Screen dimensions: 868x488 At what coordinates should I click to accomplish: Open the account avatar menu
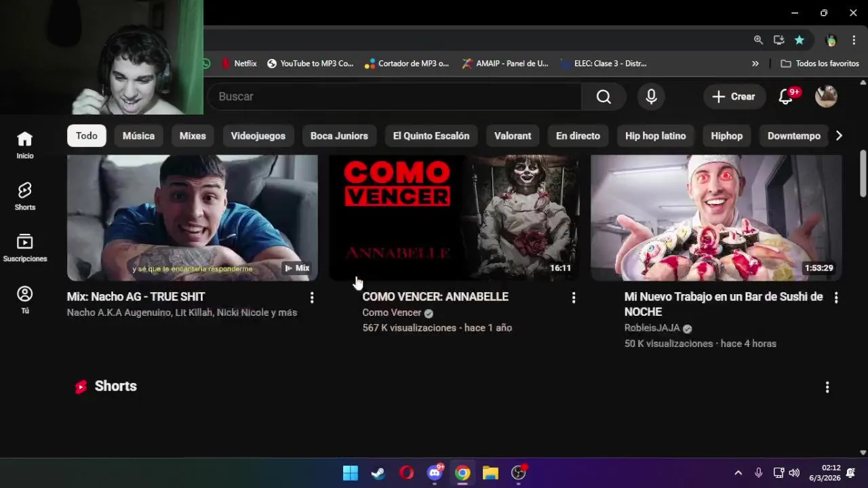point(826,96)
